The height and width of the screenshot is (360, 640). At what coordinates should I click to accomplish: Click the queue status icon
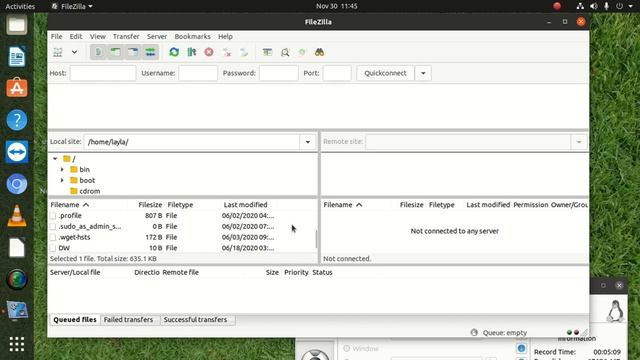pos(474,333)
